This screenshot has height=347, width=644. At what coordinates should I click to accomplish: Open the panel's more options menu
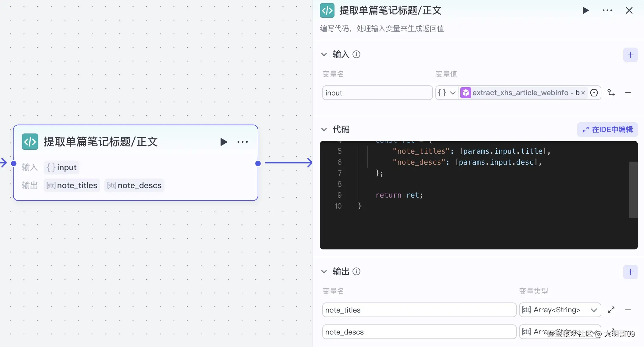[607, 11]
